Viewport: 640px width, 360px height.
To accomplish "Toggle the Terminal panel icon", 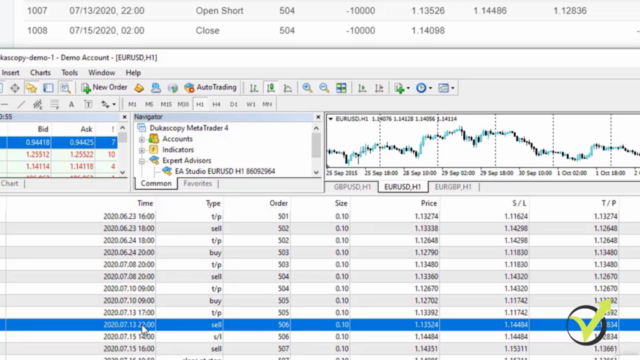I will coord(48,88).
